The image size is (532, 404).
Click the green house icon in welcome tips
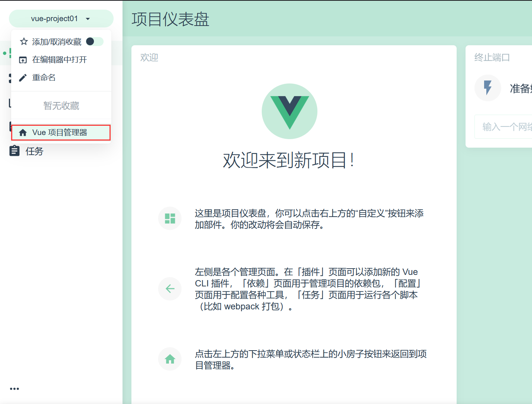pos(170,359)
